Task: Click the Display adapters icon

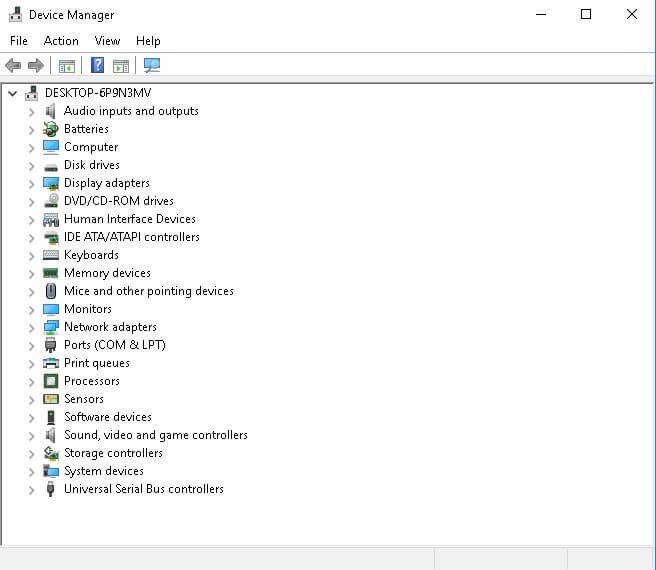Action: coord(51,184)
